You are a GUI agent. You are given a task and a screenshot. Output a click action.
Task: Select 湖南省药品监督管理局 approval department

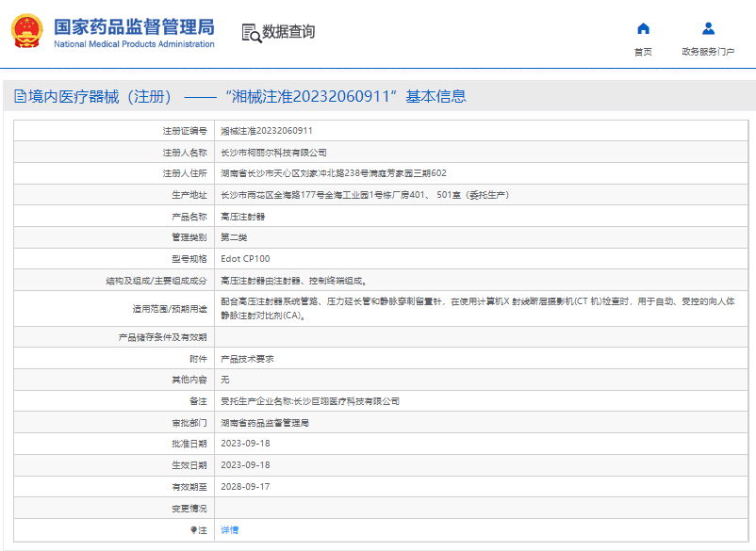click(265, 423)
